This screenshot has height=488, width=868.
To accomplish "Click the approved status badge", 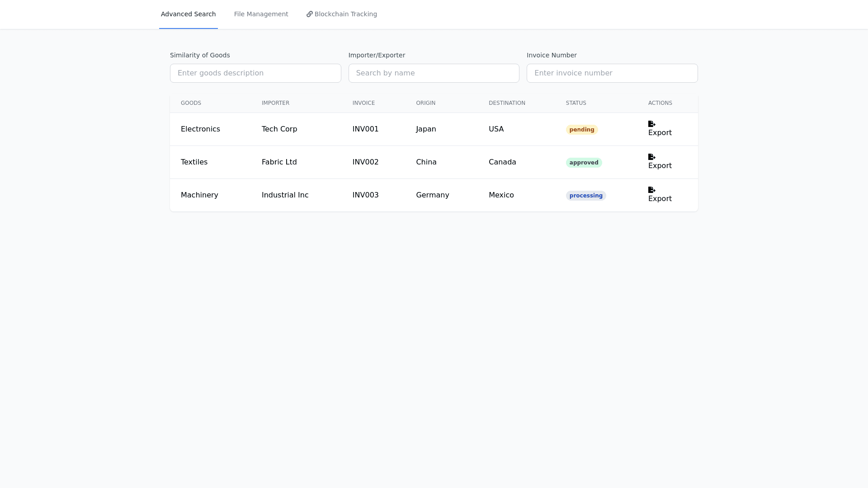I will pos(584,163).
